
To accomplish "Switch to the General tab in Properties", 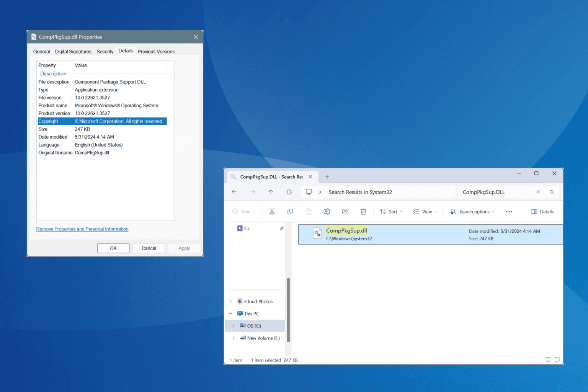I will (x=41, y=52).
